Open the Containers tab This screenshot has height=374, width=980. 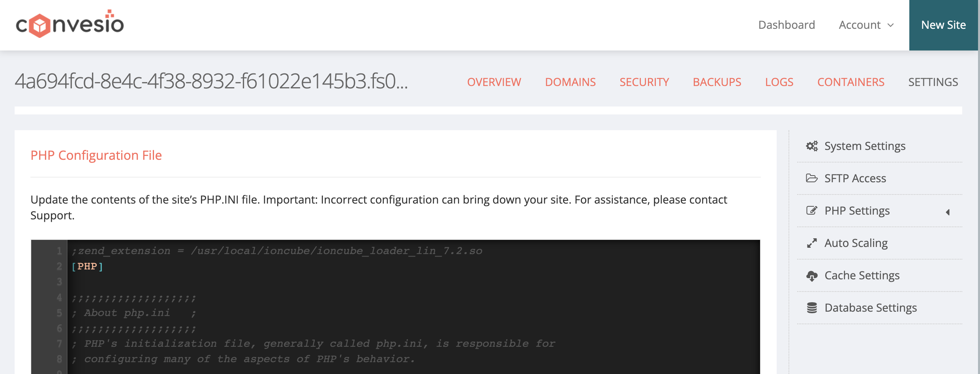pyautogui.click(x=850, y=82)
